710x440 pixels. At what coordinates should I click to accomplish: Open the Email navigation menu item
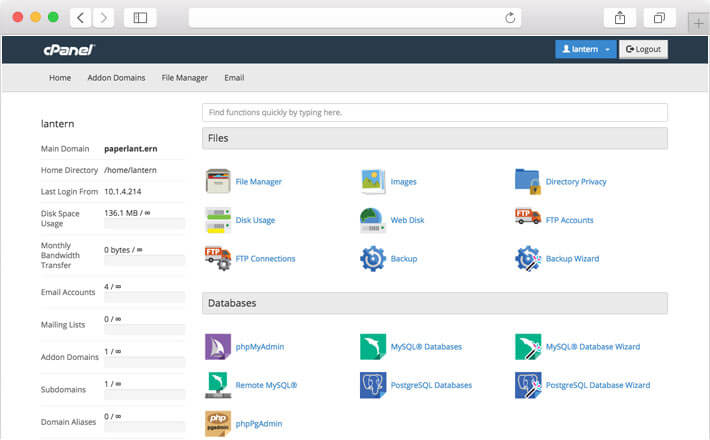pyautogui.click(x=234, y=78)
